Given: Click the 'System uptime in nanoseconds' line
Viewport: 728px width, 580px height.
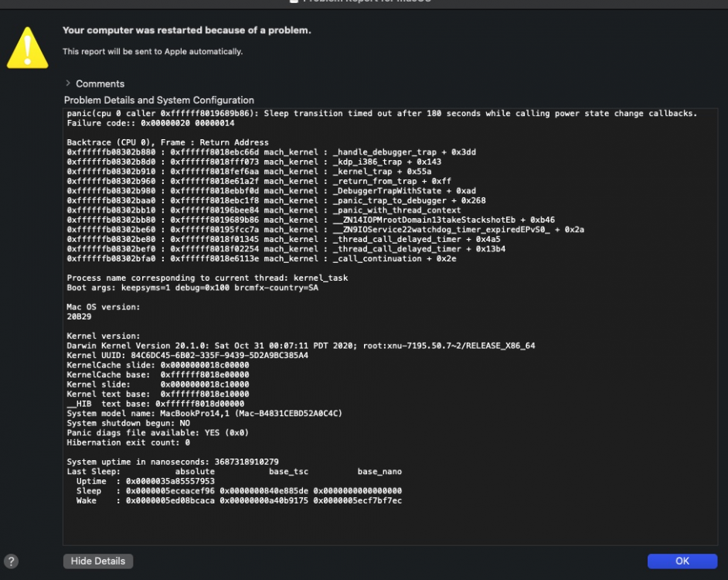Looking at the screenshot, I should click(x=172, y=462).
